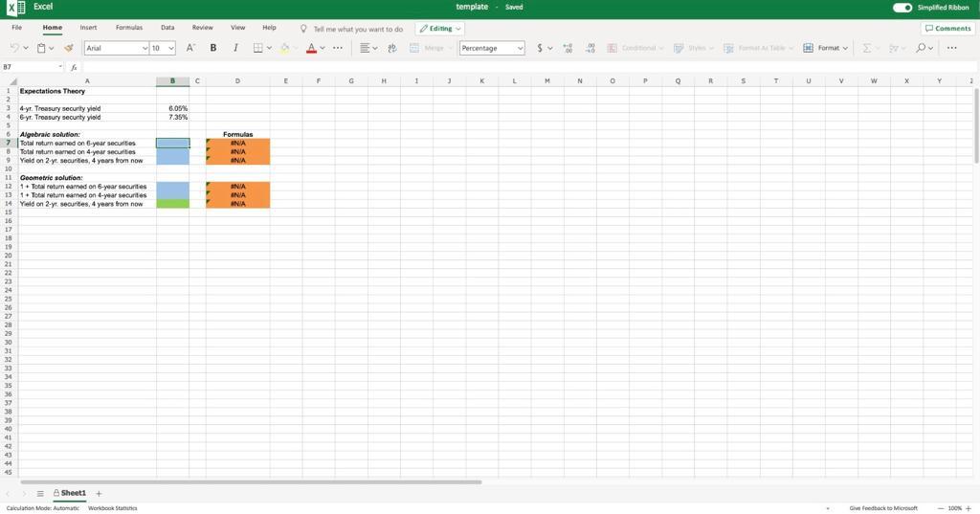Click Calculation Mode: Automatic status
Viewport: 980px width, 514px height.
(42, 508)
